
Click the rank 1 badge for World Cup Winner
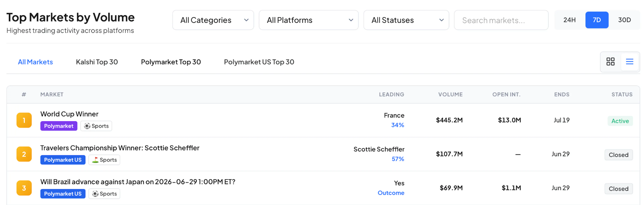[x=24, y=120]
